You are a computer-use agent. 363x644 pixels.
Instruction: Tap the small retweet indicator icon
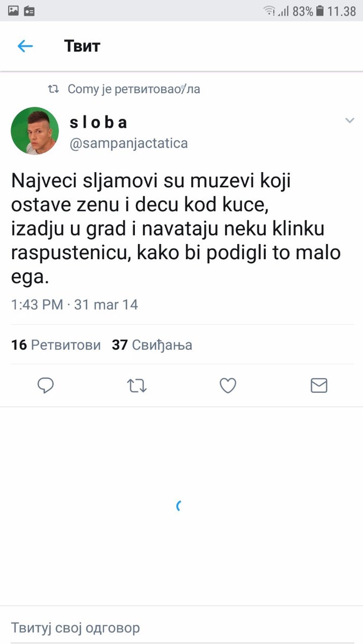[54, 89]
